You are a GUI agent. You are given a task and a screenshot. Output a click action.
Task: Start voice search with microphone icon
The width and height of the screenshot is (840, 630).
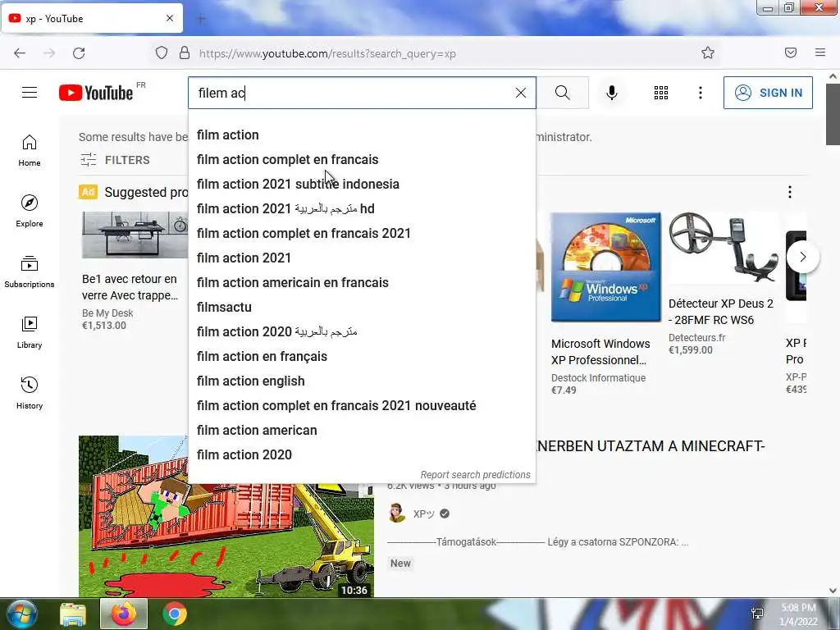[611, 93]
